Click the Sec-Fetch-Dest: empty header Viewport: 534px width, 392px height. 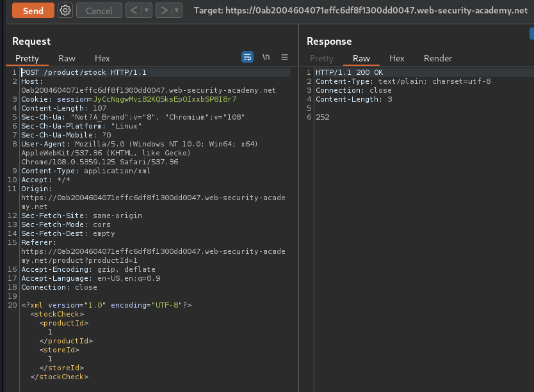click(x=68, y=234)
